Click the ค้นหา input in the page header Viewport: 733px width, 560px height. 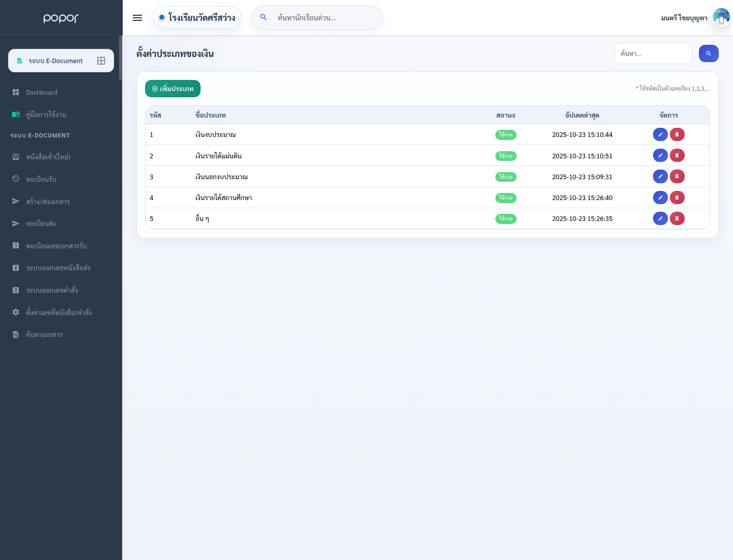[654, 53]
